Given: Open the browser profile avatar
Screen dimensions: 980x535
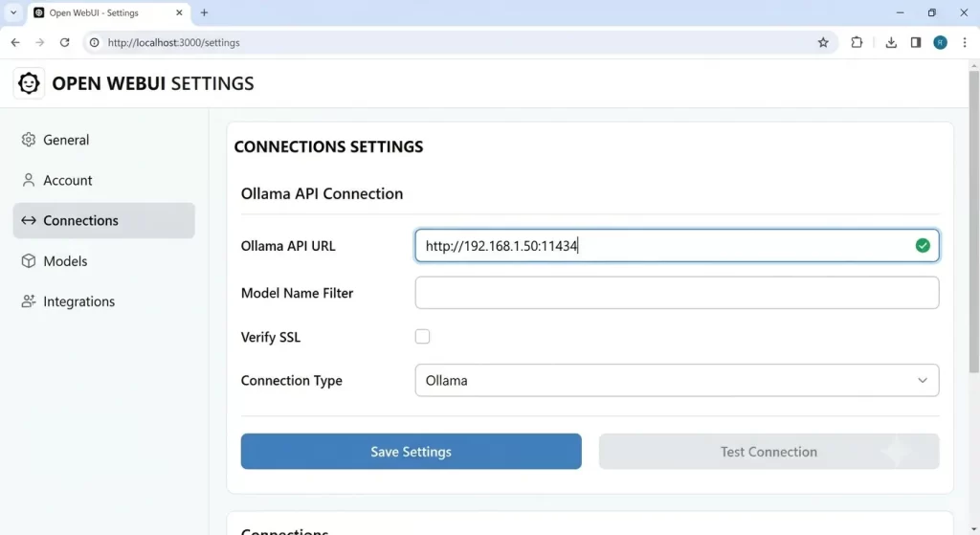Looking at the screenshot, I should tap(940, 42).
